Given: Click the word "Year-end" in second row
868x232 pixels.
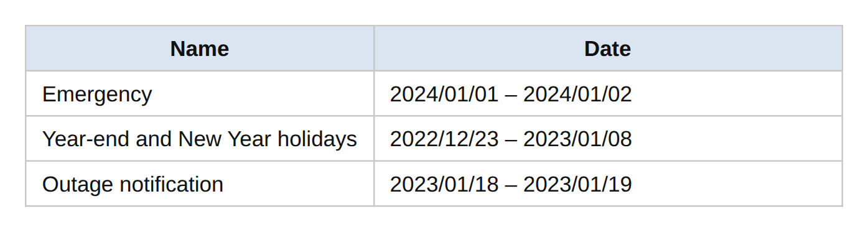Looking at the screenshot, I should point(86,139).
